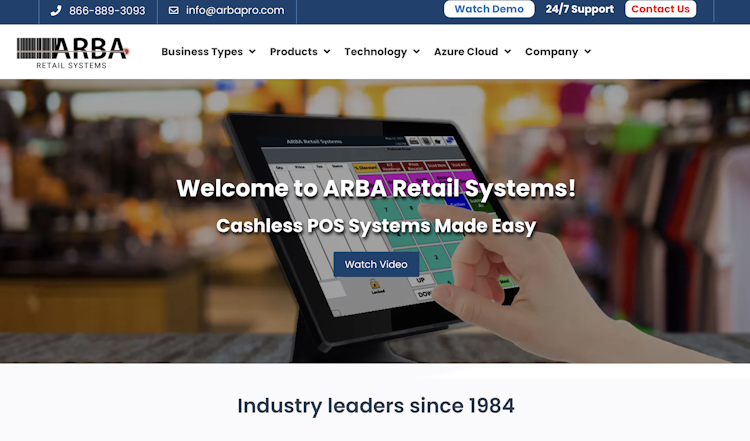750x441 pixels.
Task: Select the Azure Cloud menu label
Action: point(466,52)
